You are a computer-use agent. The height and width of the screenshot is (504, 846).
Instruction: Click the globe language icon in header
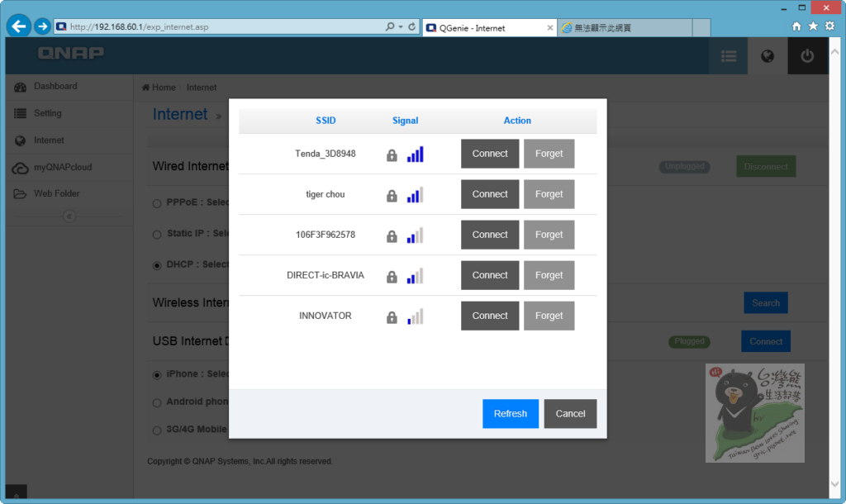tap(768, 55)
